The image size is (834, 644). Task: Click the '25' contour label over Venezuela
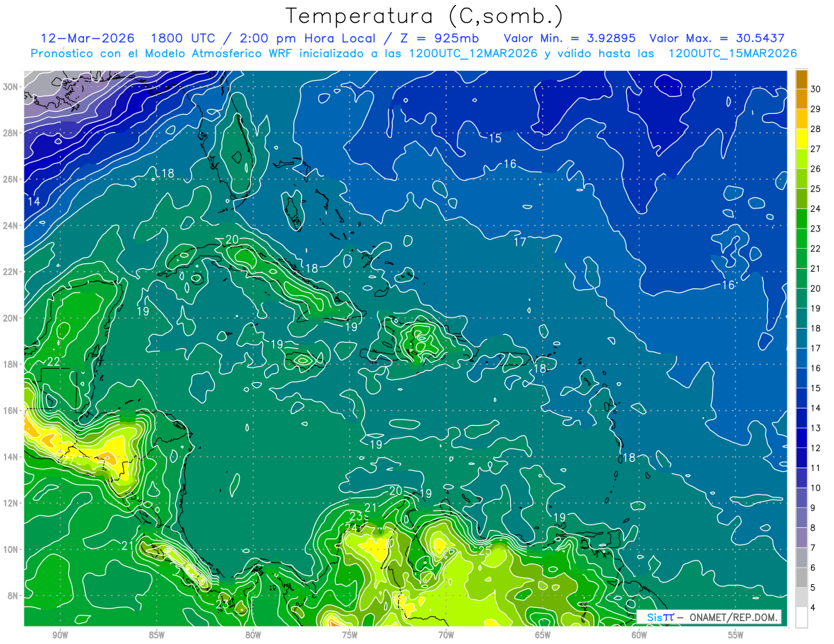click(x=485, y=551)
